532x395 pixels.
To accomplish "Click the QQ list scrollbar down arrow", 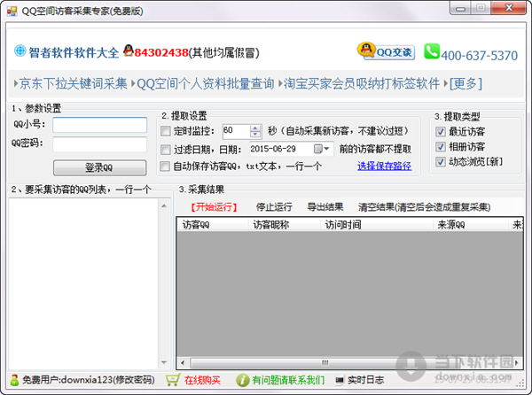I will click(x=164, y=362).
